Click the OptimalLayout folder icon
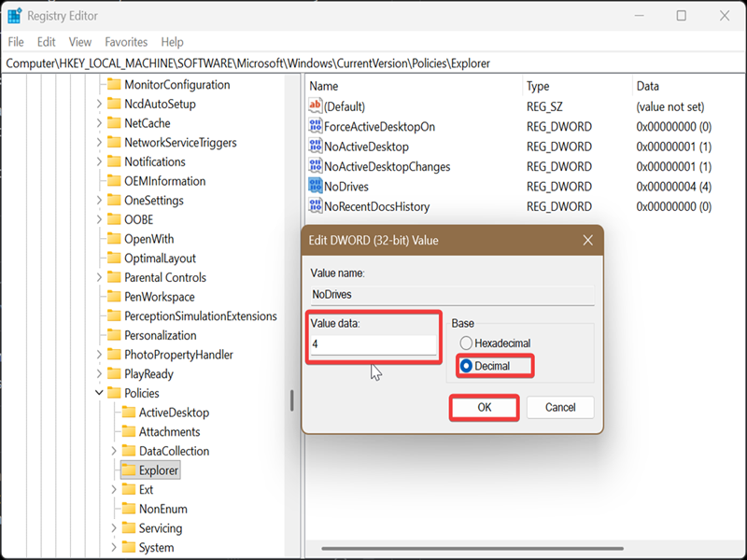 click(114, 258)
